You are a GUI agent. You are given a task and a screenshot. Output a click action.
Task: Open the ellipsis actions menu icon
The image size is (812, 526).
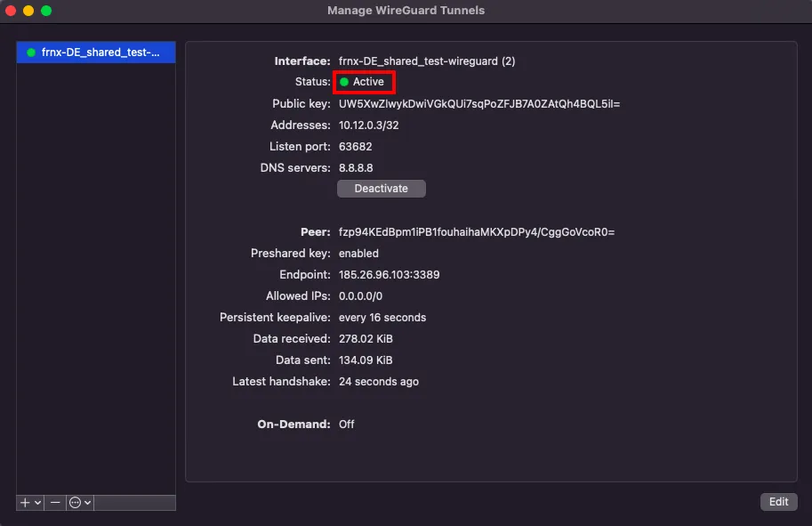[75, 502]
